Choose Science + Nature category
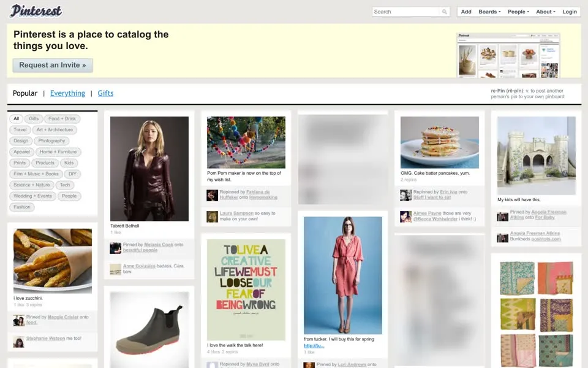The image size is (588, 368). [31, 185]
